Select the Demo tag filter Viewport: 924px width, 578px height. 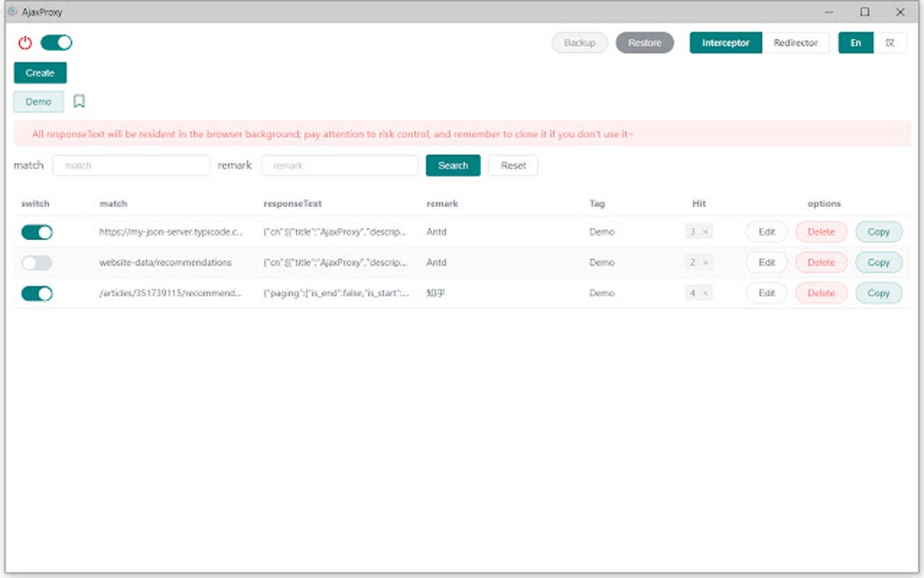38,101
